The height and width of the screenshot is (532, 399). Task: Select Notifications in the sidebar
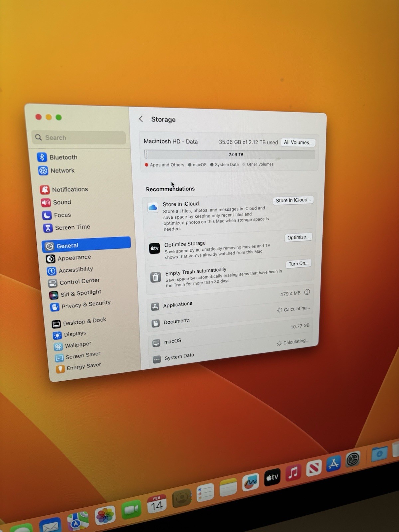click(65, 189)
